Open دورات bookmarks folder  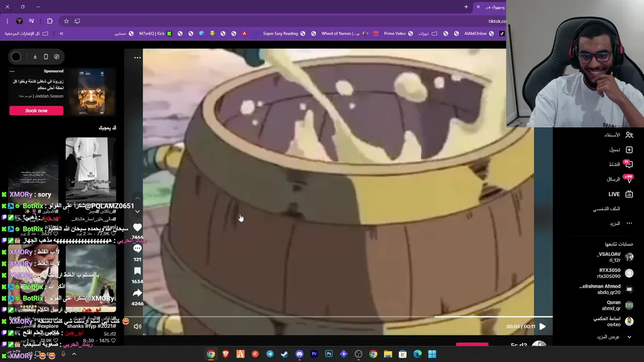click(x=428, y=34)
